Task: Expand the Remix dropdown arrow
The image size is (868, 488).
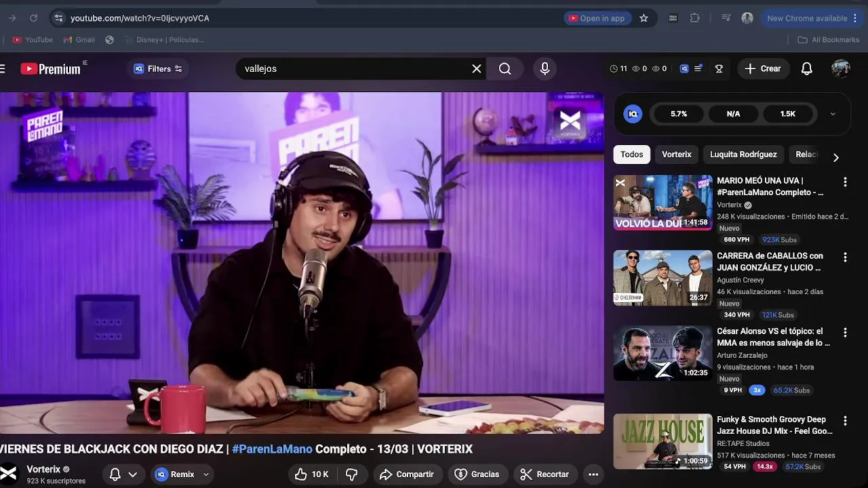Action: (x=205, y=474)
